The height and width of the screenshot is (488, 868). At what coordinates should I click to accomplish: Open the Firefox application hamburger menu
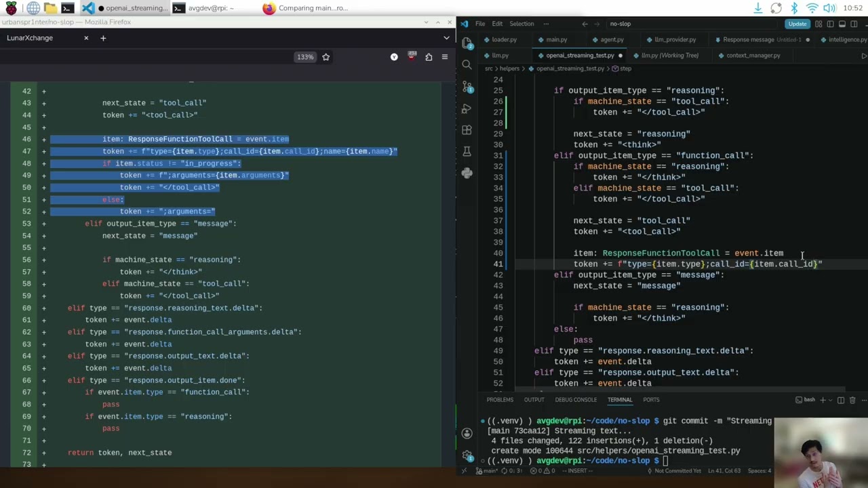pyautogui.click(x=445, y=57)
